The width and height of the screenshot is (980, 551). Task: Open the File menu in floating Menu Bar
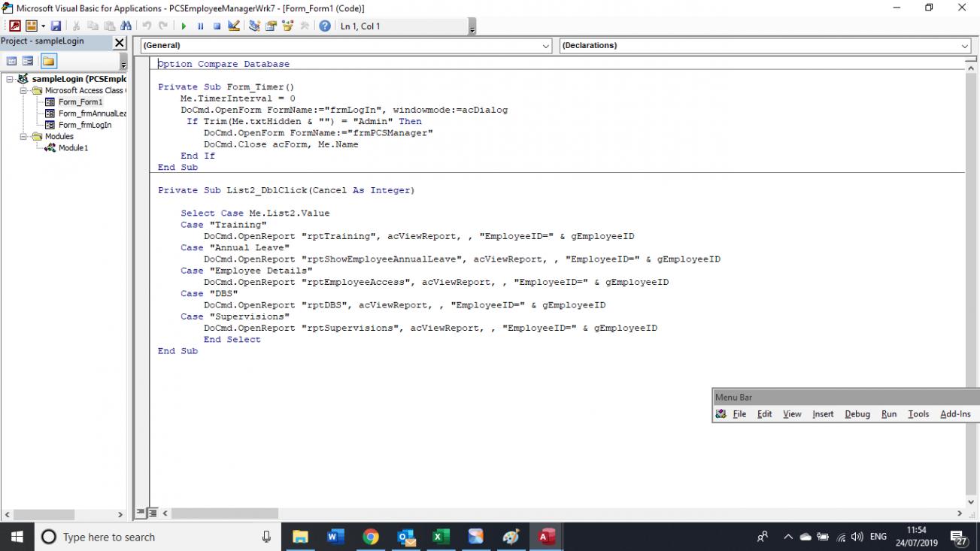tap(739, 414)
